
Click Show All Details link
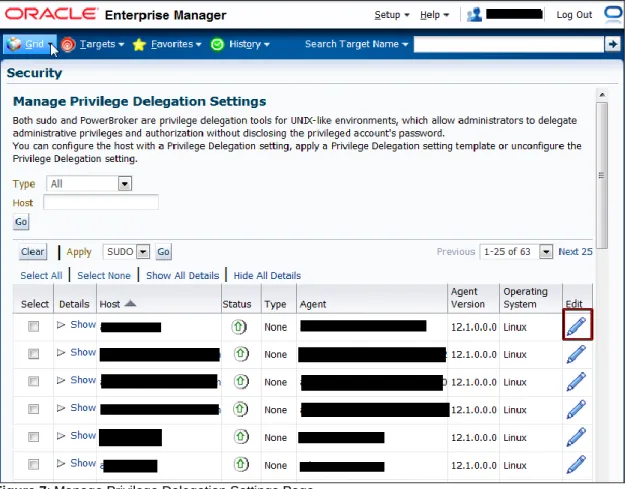click(x=183, y=275)
